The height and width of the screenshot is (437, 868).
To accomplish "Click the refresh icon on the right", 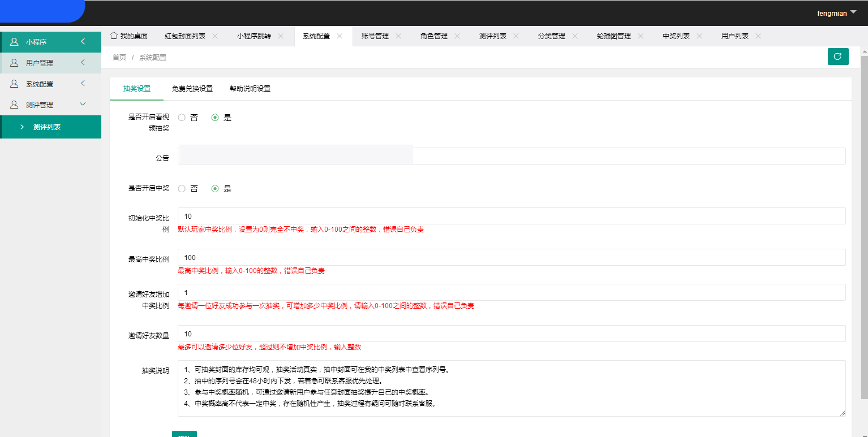I will point(838,57).
